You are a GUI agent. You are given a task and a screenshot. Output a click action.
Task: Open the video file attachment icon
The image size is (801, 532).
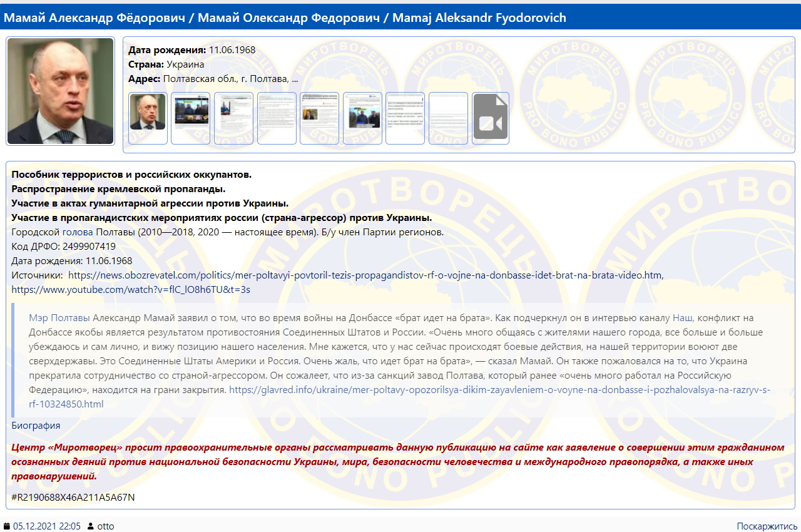[x=491, y=118]
